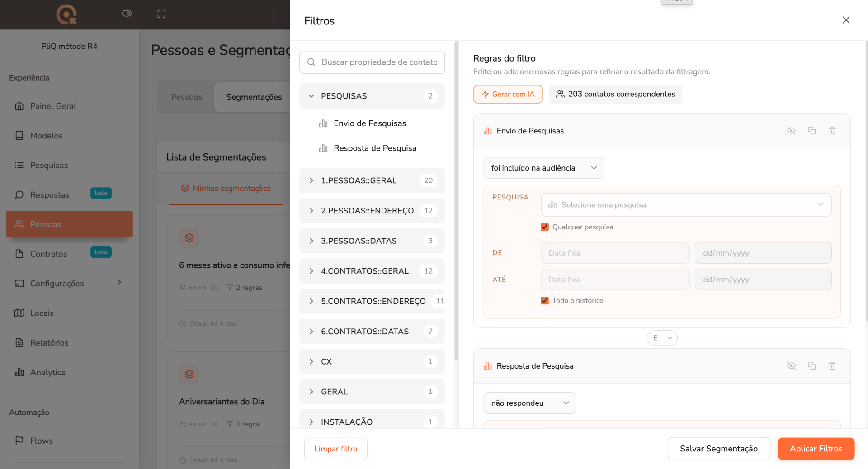Click Gerar com IA button

[x=508, y=94]
